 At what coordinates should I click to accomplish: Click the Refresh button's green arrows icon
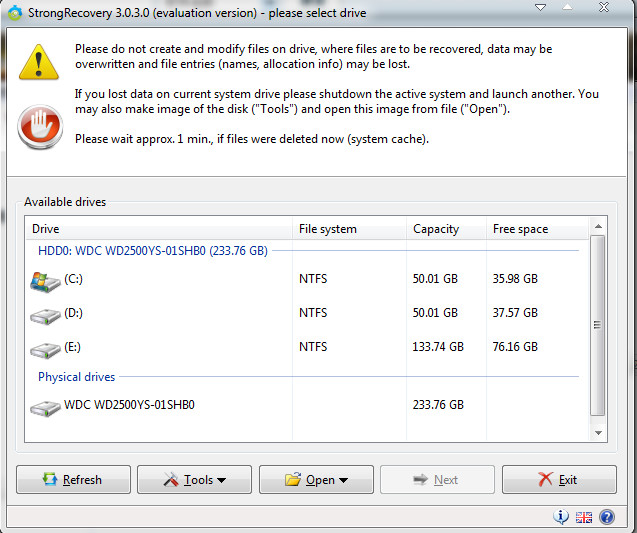click(50, 479)
